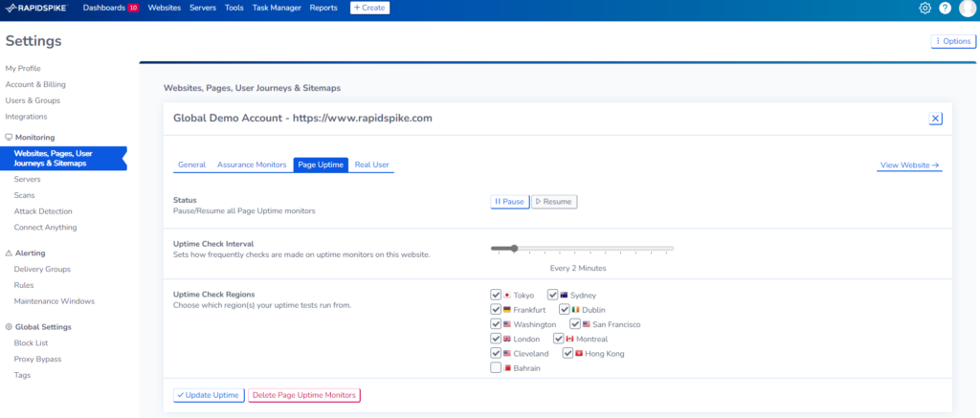The image size is (980, 418).
Task: Switch to the General tab
Action: [191, 165]
